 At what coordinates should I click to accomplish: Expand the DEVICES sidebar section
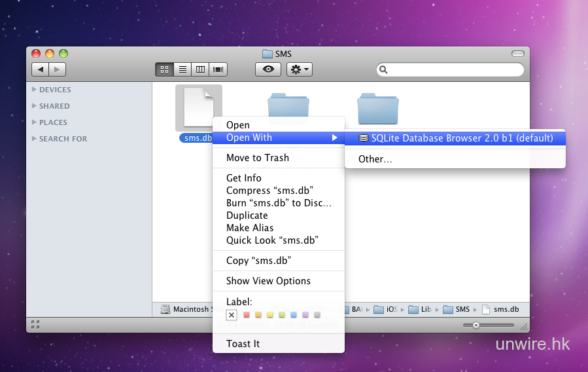pos(35,90)
